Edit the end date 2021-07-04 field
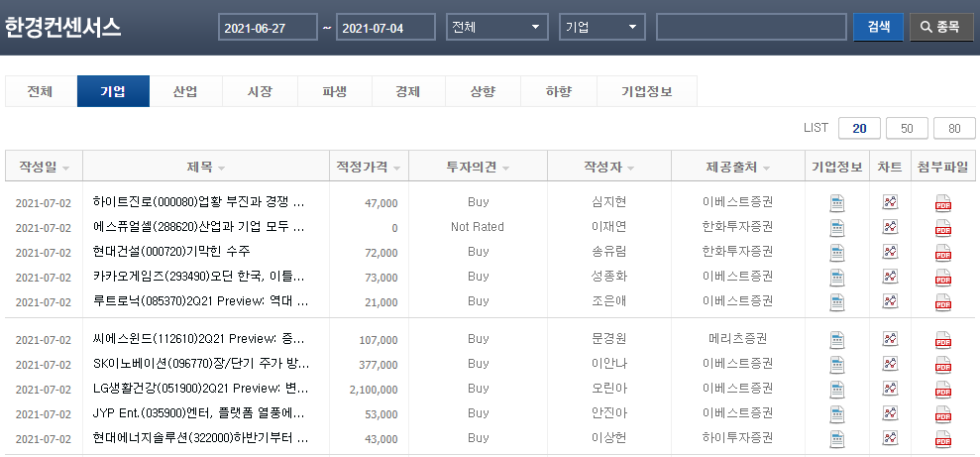 [385, 27]
